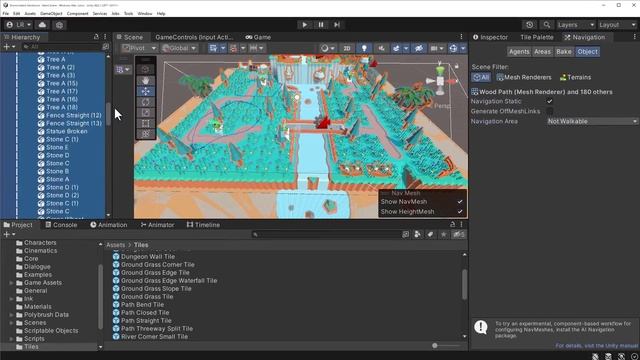Open the Global handle rotation dropdown

(179, 48)
